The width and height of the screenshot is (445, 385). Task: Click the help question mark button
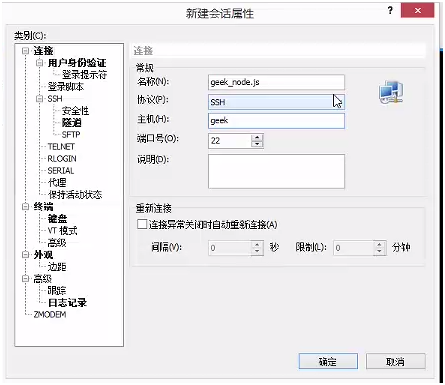pos(390,11)
